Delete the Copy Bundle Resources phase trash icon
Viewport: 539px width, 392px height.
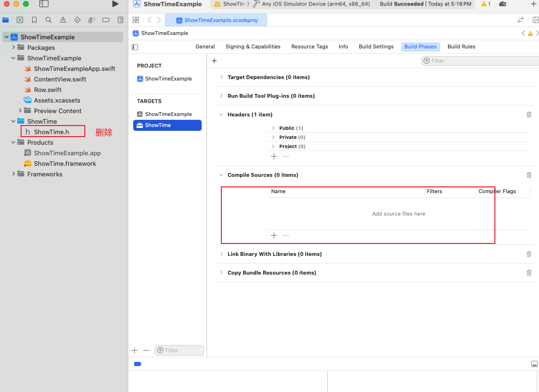click(x=529, y=273)
